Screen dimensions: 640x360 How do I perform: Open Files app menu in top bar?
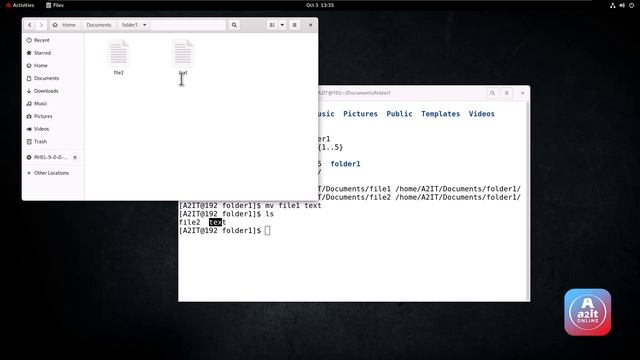[55, 5]
